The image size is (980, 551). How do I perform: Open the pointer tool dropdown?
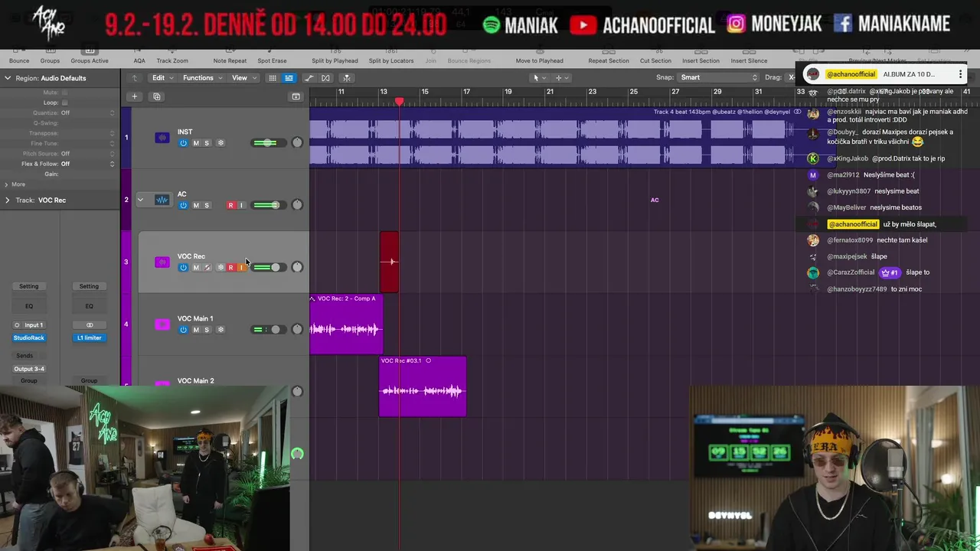click(x=539, y=77)
